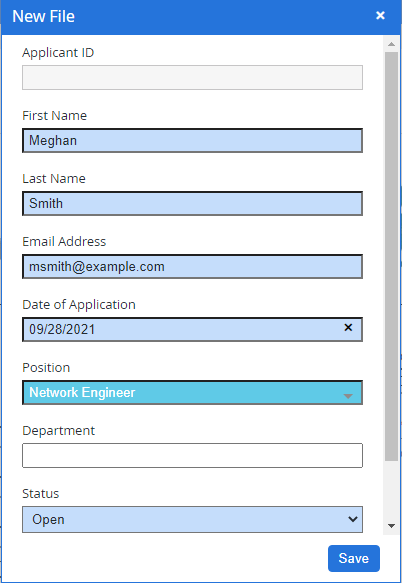Viewport: 402px width, 583px height.
Task: Click the Last Name field containing Smith
Action: 192,203
